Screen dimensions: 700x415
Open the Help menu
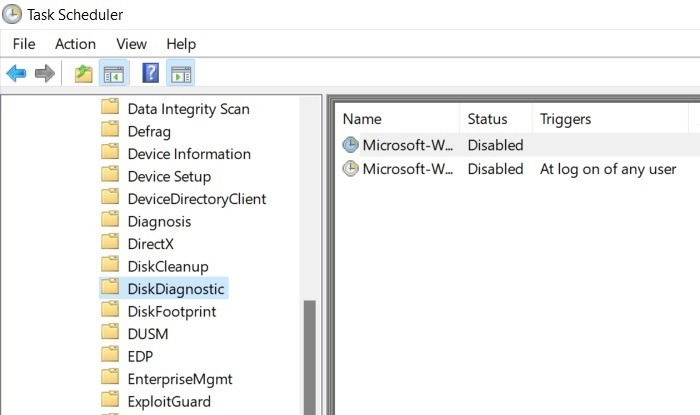[181, 44]
